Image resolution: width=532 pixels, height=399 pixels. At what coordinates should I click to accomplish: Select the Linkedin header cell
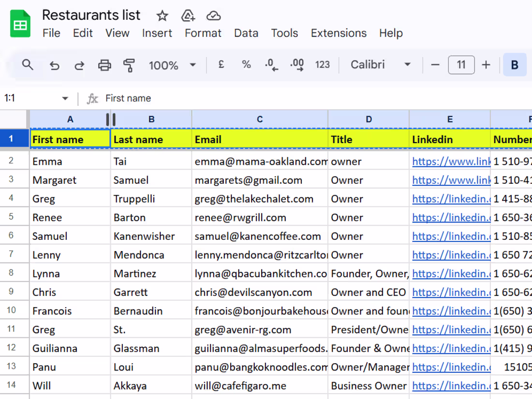click(450, 139)
